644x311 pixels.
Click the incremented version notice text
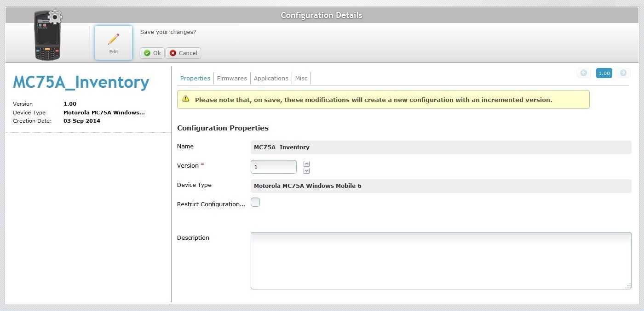coord(374,100)
